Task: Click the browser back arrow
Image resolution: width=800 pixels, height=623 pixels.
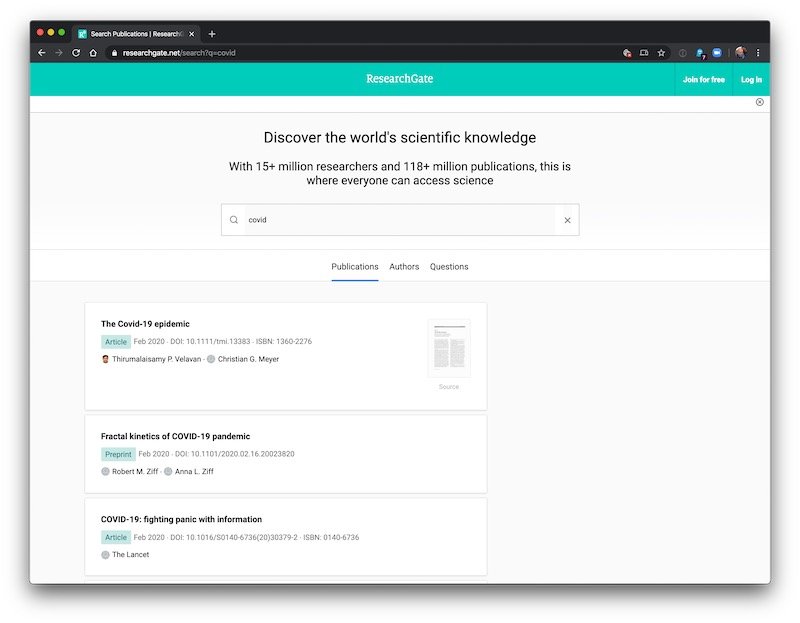Action: pyautogui.click(x=42, y=53)
